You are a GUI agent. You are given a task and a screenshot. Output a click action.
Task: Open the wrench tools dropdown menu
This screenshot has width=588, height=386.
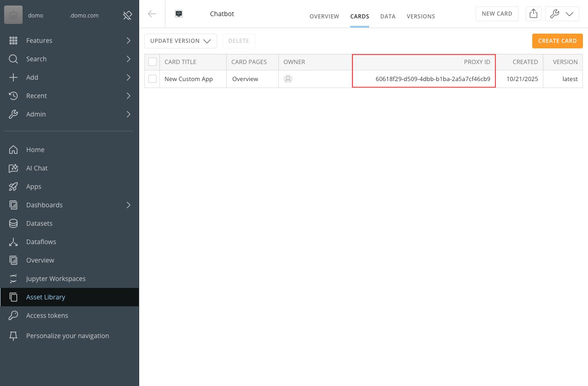[x=562, y=14]
